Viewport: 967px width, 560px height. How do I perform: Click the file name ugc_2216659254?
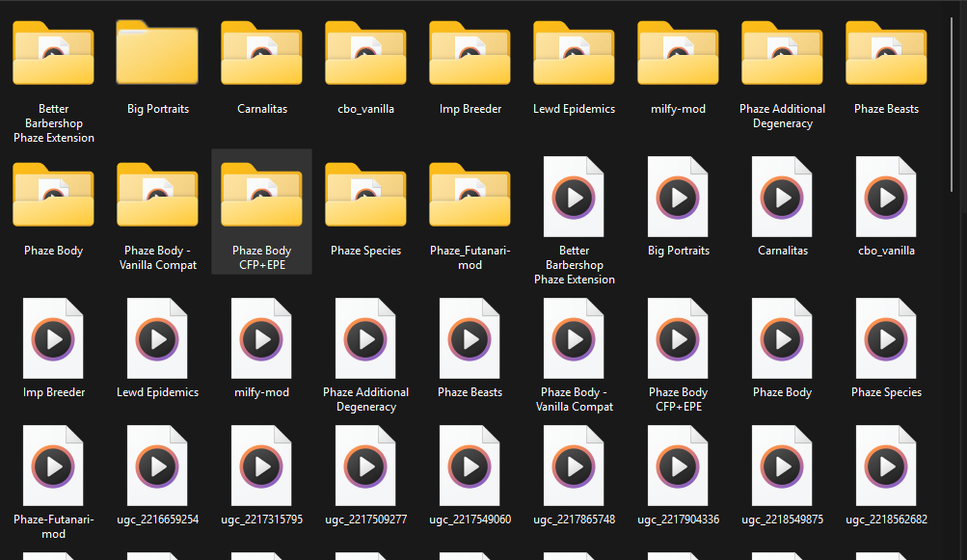[157, 520]
